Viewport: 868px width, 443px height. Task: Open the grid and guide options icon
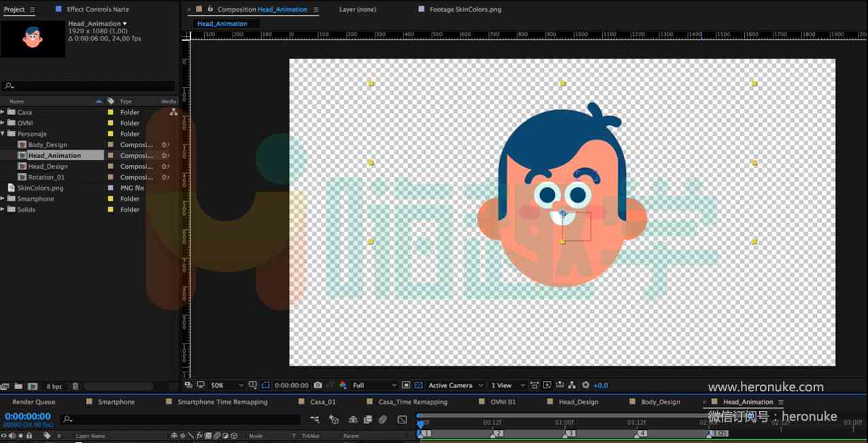pos(253,385)
